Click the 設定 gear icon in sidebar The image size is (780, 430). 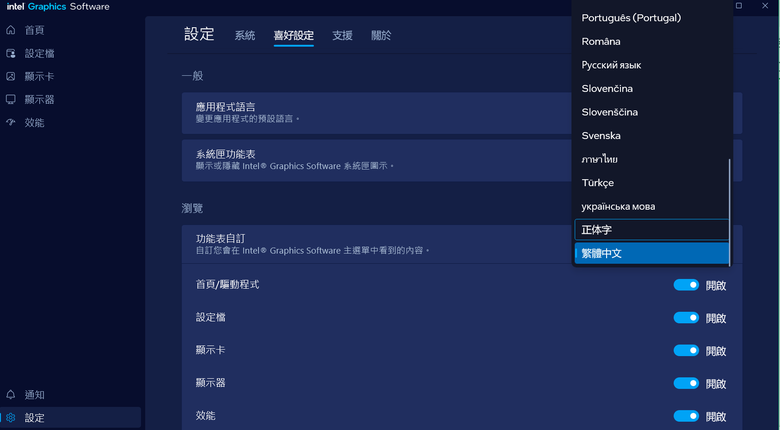[10, 418]
